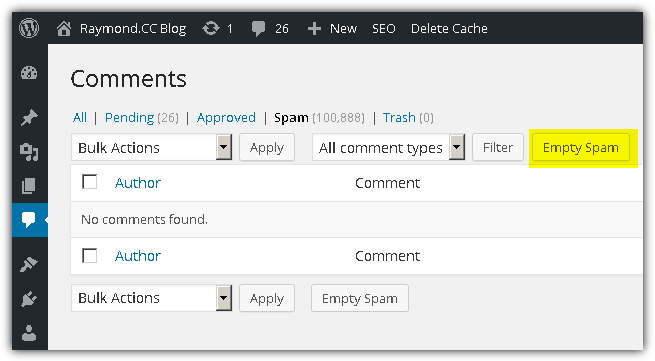Open Plugins plug sidebar icon
This screenshot has height=361, width=655.
pos(29,299)
